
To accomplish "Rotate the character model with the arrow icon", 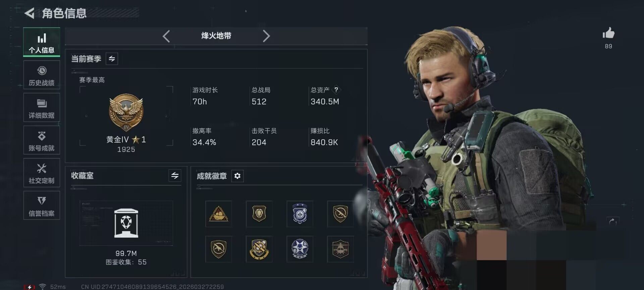I will coord(612,222).
